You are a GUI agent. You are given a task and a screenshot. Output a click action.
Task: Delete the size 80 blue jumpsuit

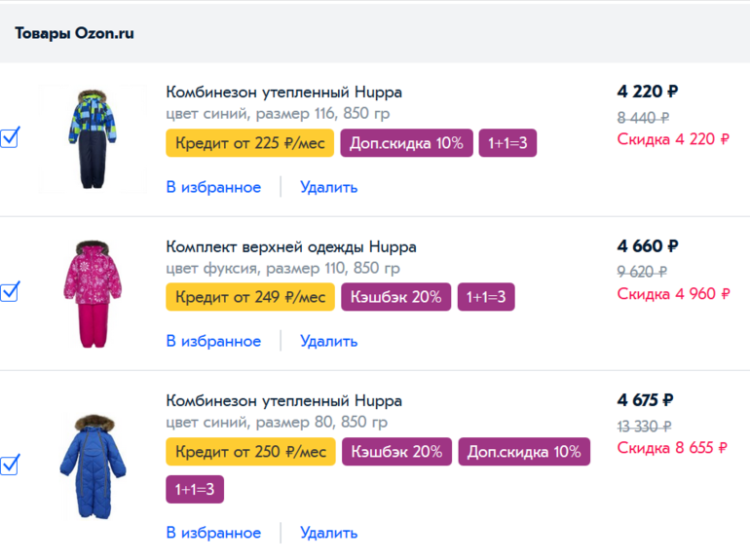328,533
